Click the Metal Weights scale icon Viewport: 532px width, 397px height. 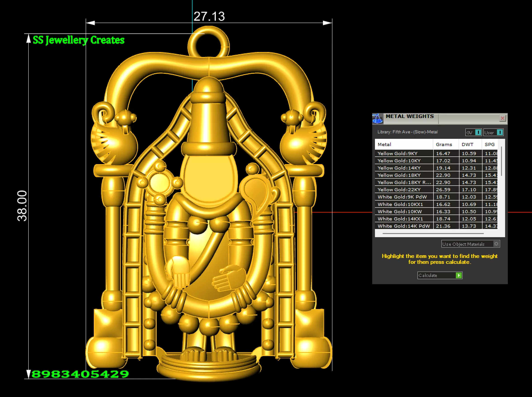coord(377,118)
